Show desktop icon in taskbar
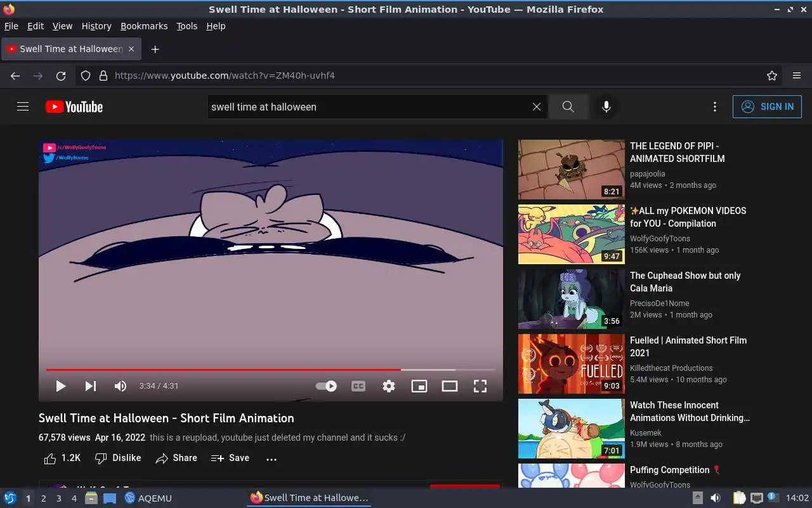Screen dimensions: 812x508 tap(110, 498)
